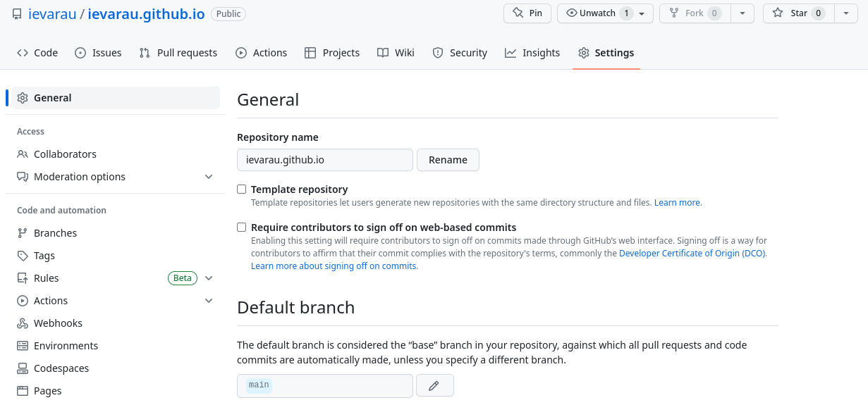Image resolution: width=868 pixels, height=405 pixels.
Task: Click the repository icon beside ievarau
Action: pyautogui.click(x=17, y=14)
